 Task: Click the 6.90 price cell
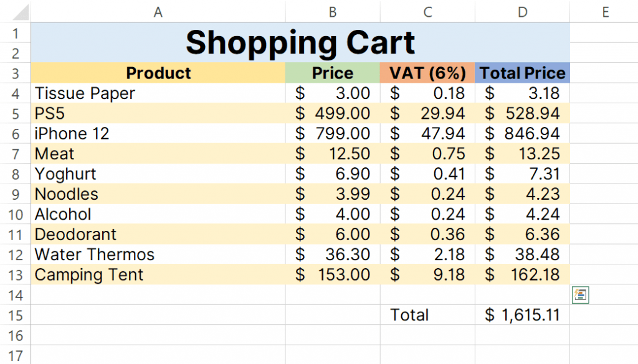[333, 174]
